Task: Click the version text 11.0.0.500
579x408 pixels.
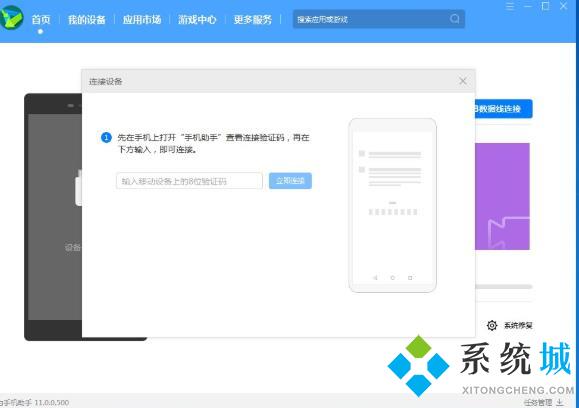Action: pos(52,402)
